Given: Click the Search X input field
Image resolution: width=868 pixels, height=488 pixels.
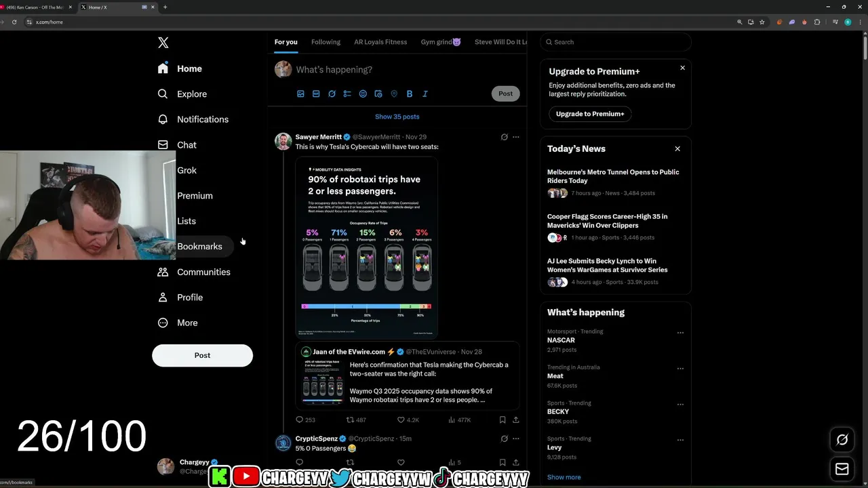Looking at the screenshot, I should (616, 42).
